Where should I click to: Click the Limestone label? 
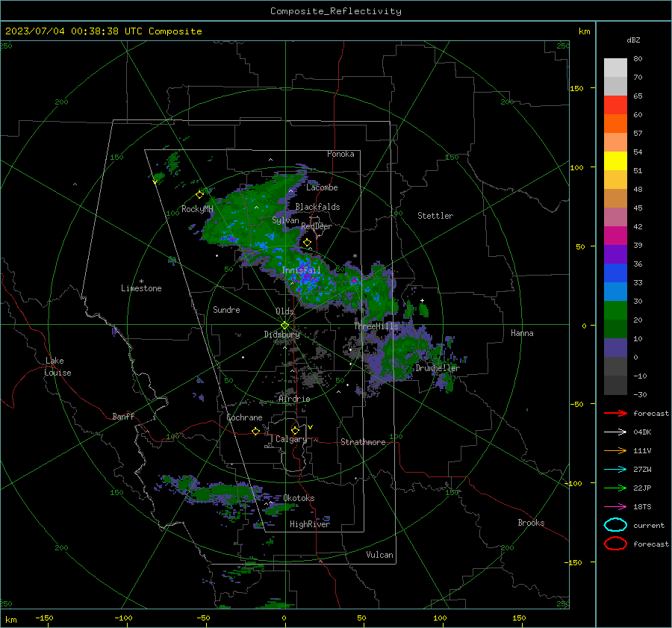coord(141,288)
